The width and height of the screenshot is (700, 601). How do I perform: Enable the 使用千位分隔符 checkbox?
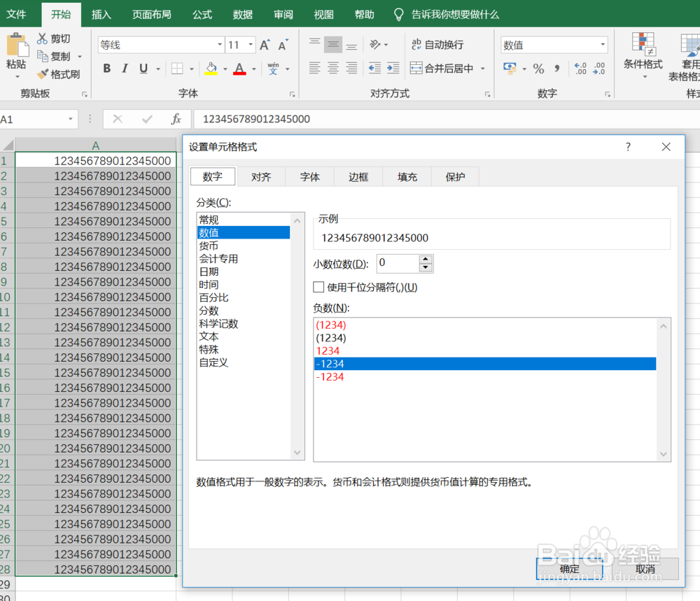(319, 288)
